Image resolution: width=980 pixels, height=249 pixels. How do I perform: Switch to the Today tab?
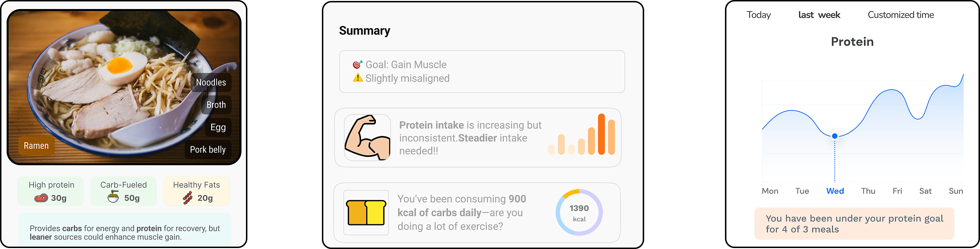coord(758,15)
